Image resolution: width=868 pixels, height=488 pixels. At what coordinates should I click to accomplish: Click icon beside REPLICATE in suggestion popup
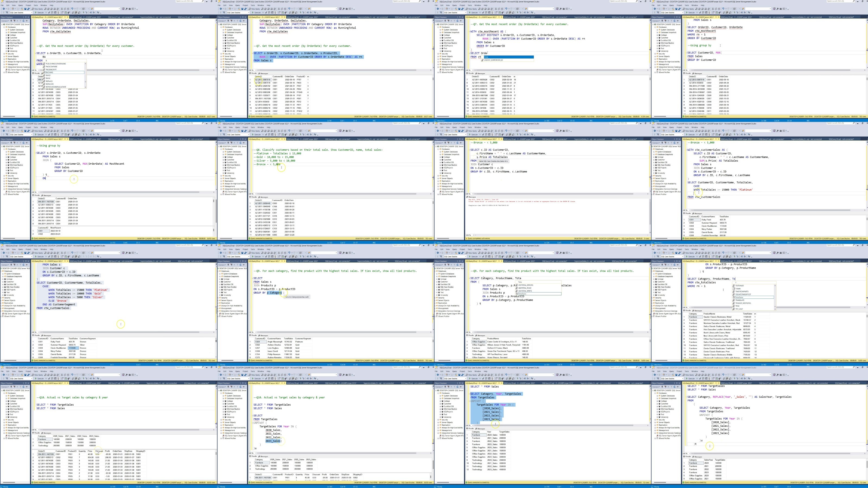click(44, 84)
